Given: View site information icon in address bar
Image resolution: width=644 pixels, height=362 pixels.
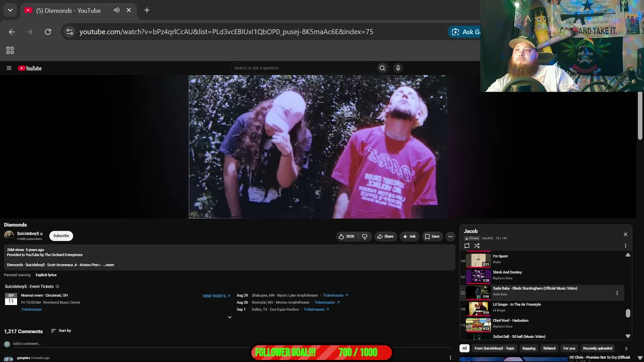Looking at the screenshot, I should click(x=69, y=32).
